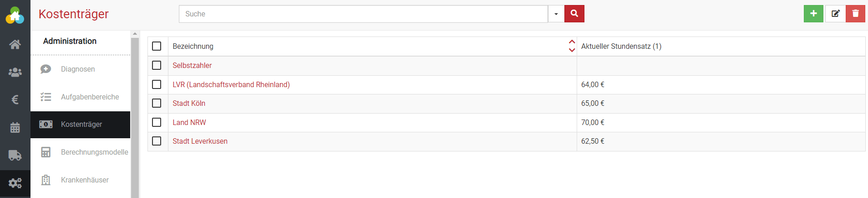The height and width of the screenshot is (198, 868).
Task: Select Berechnungsmodelle menu item
Action: (94, 152)
